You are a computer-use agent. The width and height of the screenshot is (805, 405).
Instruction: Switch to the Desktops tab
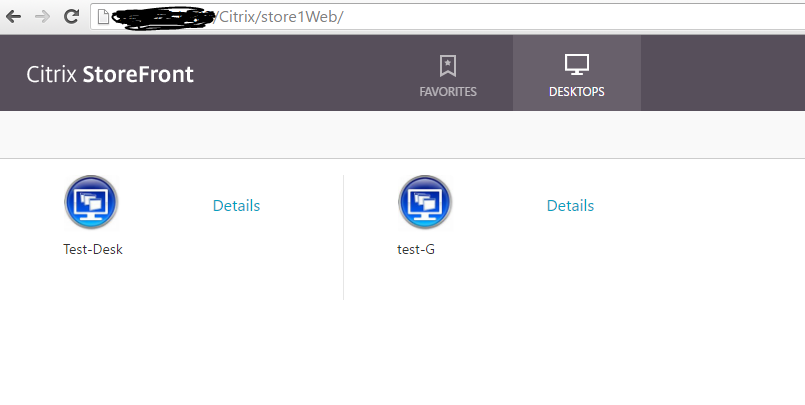[x=577, y=73]
